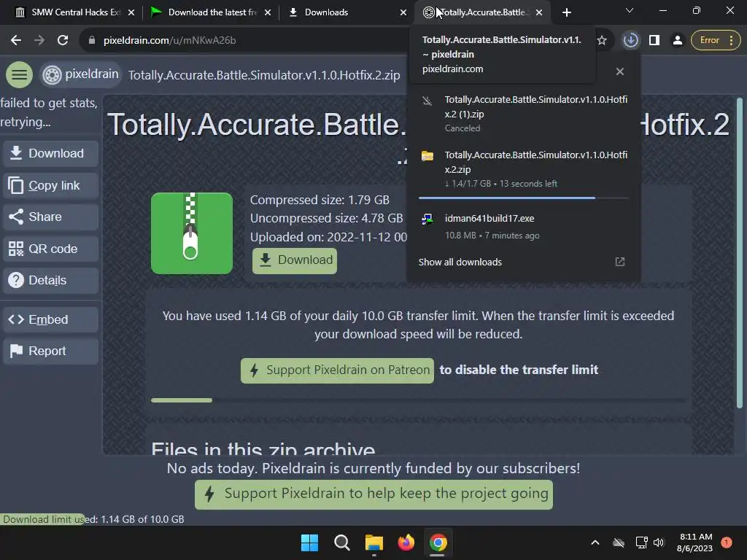This screenshot has width=747, height=560.
Task: Close the SMW Central Hacks tab
Action: coord(131,12)
